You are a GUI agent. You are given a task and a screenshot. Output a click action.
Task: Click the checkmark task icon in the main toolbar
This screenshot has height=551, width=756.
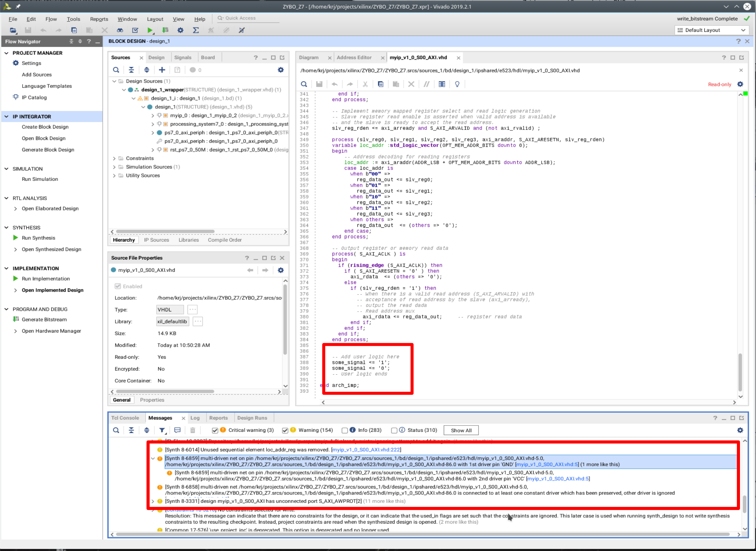point(135,30)
